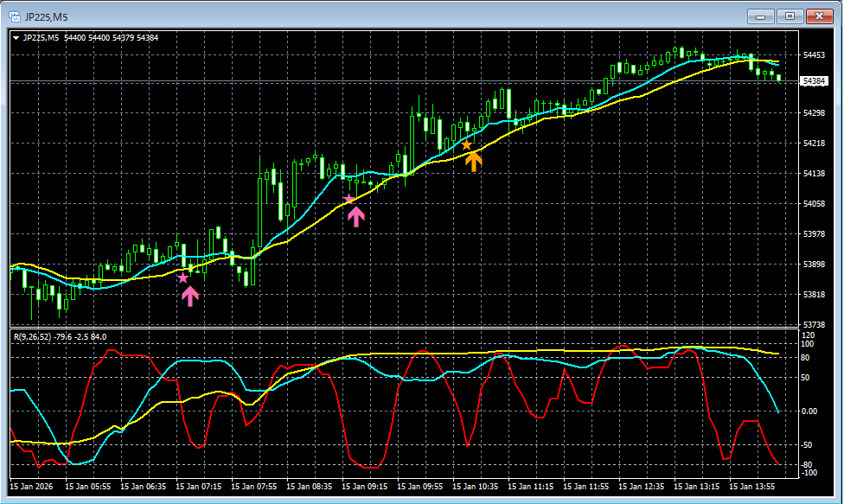Screen dimensions: 844x504
Task: Click the R(9,26,52) indicator label
Action: point(32,337)
